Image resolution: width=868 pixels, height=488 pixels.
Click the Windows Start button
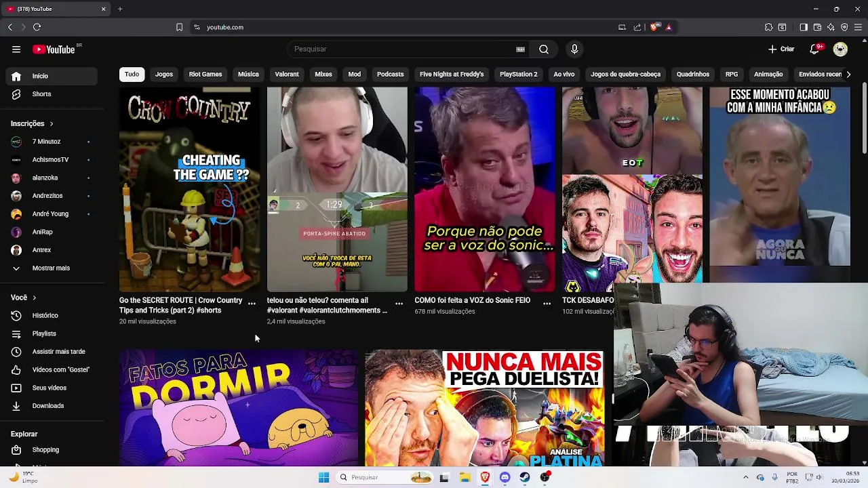click(323, 477)
